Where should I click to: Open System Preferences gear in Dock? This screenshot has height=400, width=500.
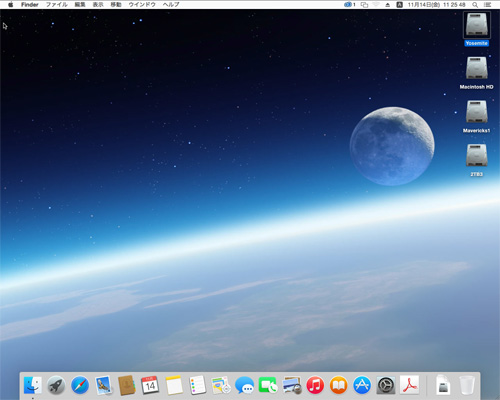pos(386,385)
